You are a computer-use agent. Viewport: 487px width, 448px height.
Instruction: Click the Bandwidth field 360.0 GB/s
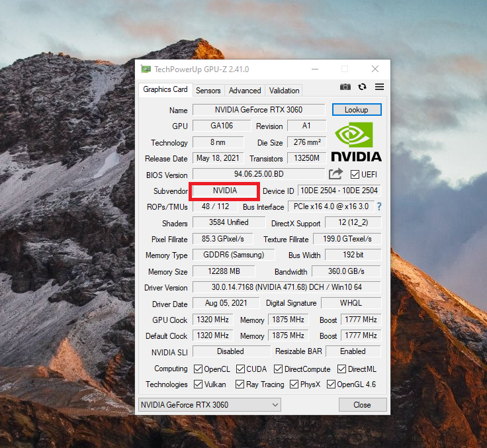tap(346, 271)
